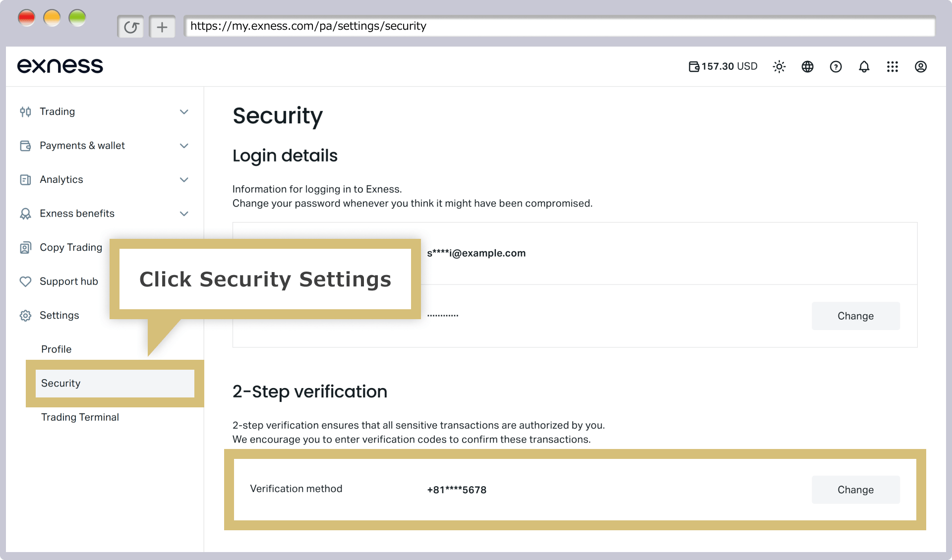Expand Payments & wallet section

click(104, 146)
